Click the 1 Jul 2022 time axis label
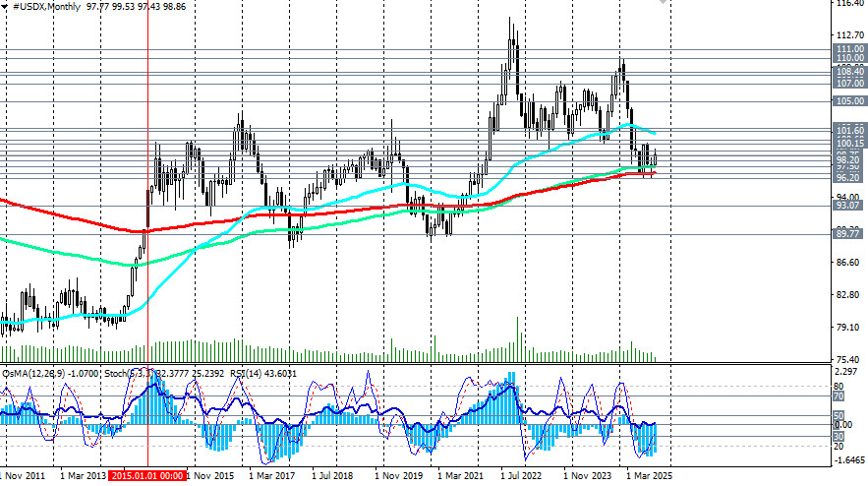 pyautogui.click(x=521, y=476)
